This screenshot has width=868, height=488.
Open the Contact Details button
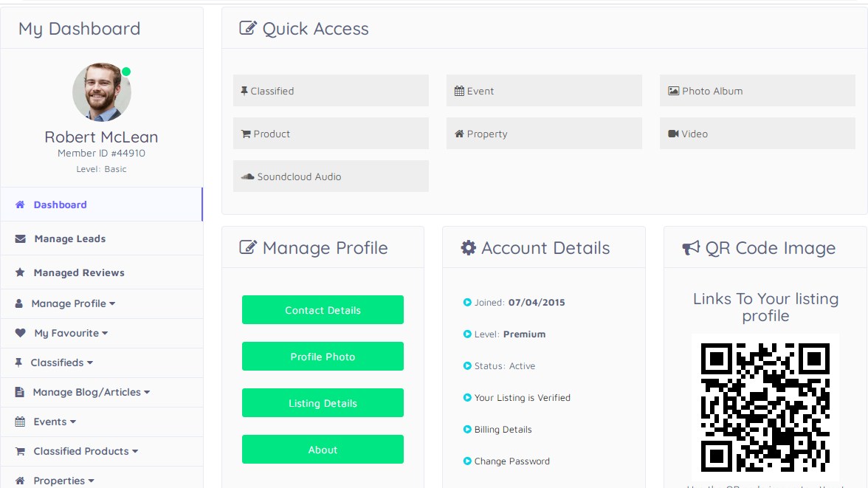[x=323, y=309]
